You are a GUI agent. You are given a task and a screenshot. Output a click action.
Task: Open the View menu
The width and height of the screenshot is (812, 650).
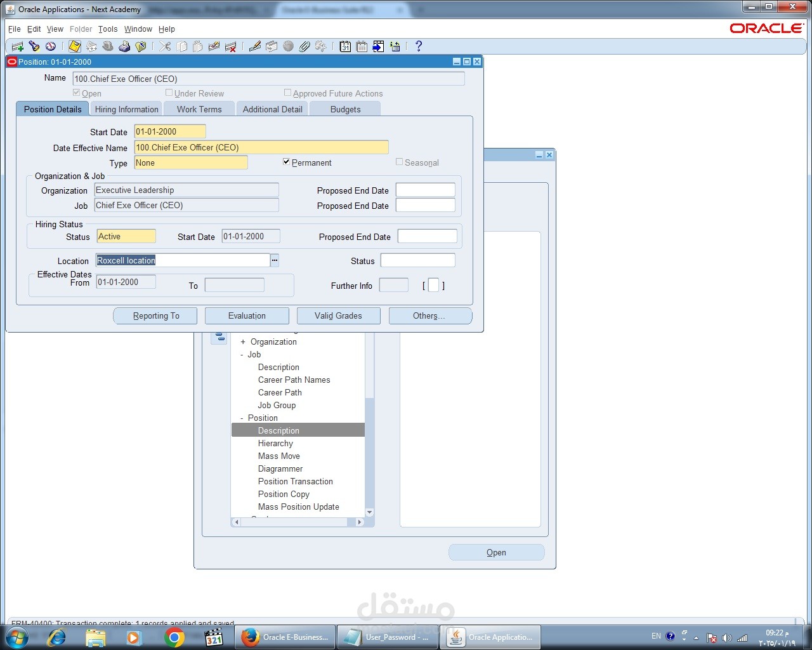tap(55, 29)
